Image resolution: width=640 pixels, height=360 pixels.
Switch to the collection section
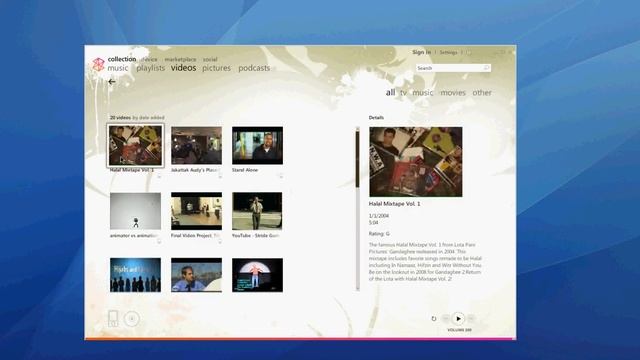point(122,59)
